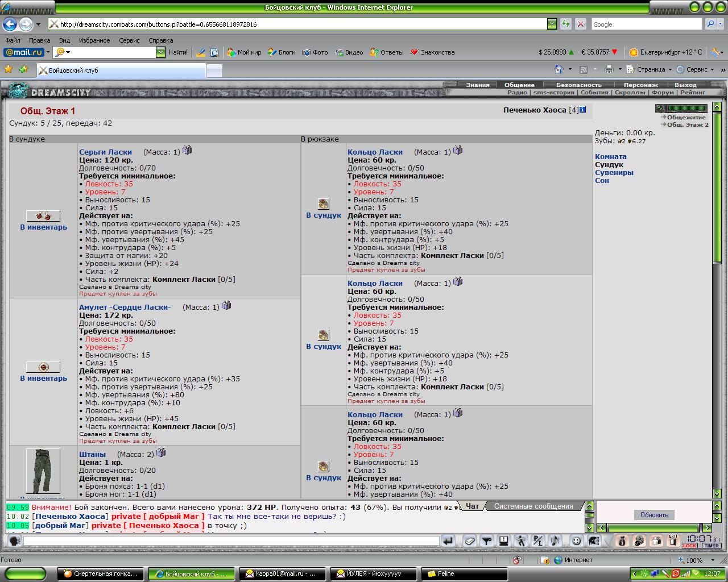The height and width of the screenshot is (582, 728).
Task: Click the gift icon next to Серьги Ласки
Action: point(187,150)
